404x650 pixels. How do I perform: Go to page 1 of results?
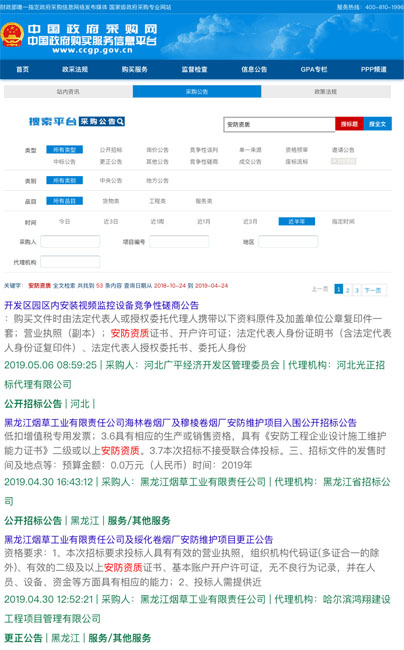click(339, 289)
